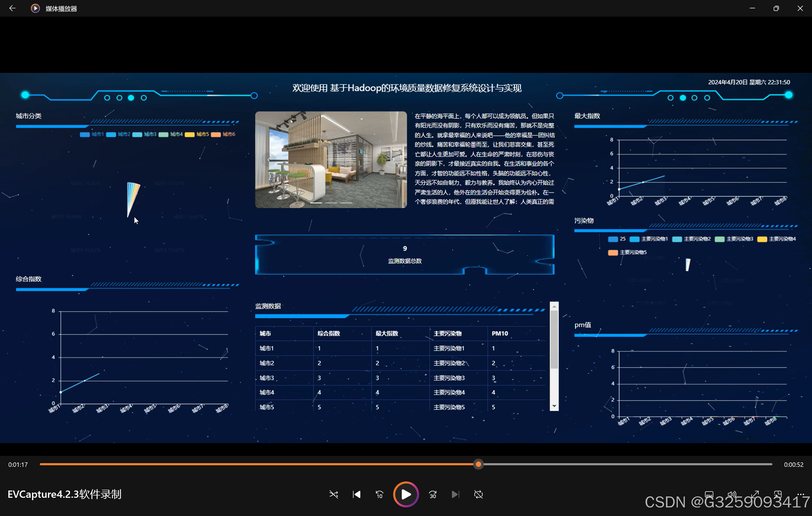Click the 最大指数 column header
Image resolution: width=812 pixels, height=516 pixels.
click(400, 333)
